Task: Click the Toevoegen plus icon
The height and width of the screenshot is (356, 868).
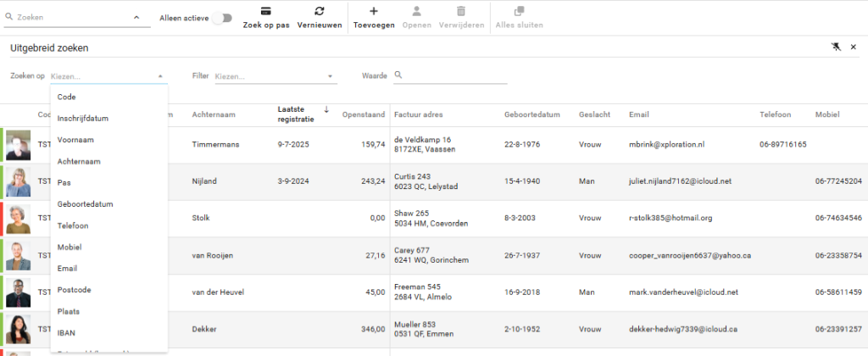Action: [374, 11]
